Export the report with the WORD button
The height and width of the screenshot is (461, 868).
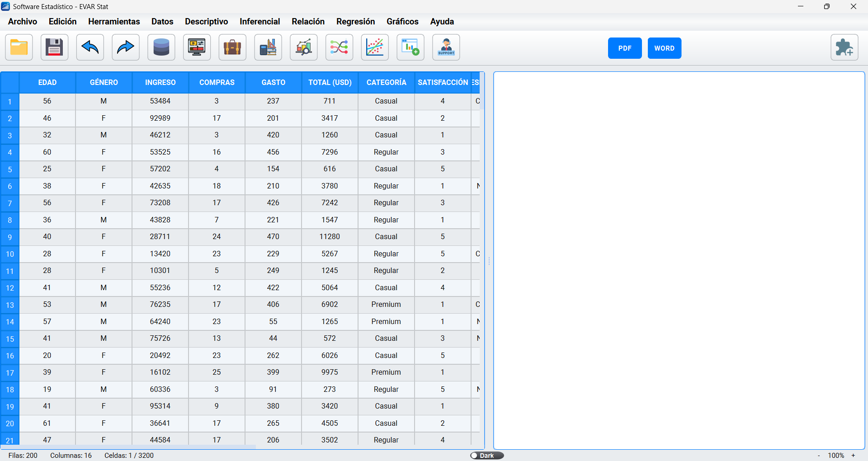click(664, 48)
